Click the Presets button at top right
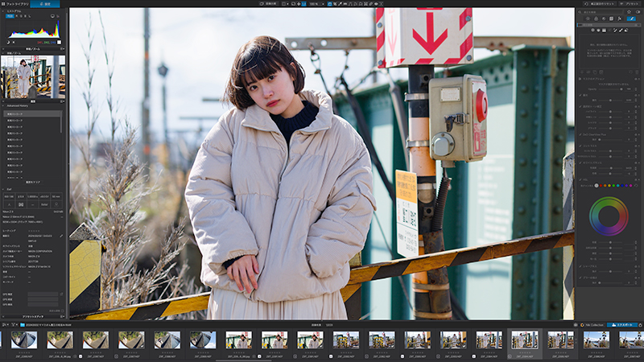The image size is (644, 362). pos(630,4)
